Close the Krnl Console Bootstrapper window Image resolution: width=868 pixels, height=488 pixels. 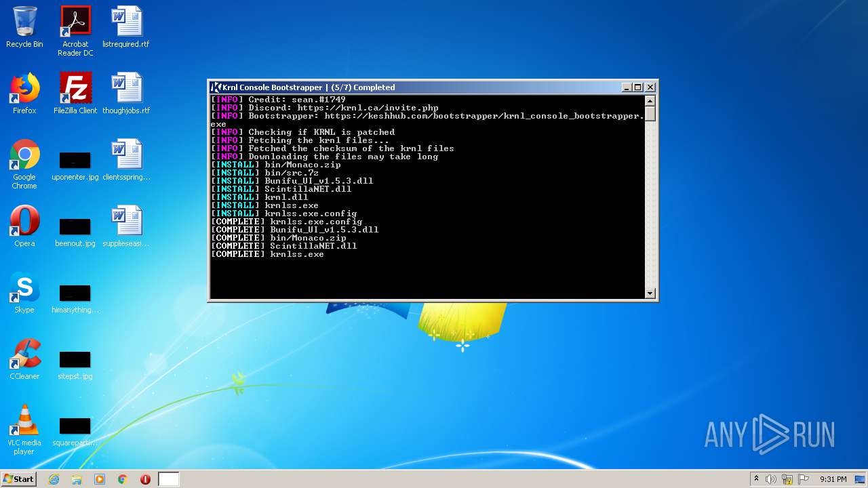pyautogui.click(x=650, y=87)
